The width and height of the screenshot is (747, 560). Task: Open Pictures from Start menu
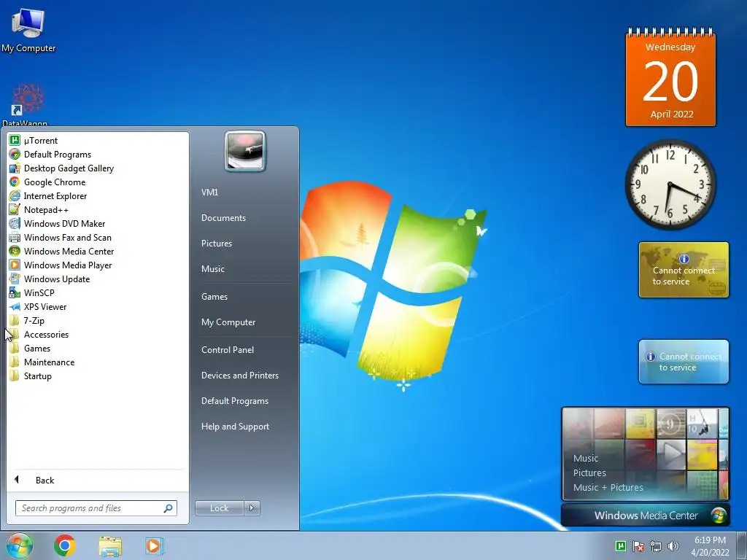217,244
